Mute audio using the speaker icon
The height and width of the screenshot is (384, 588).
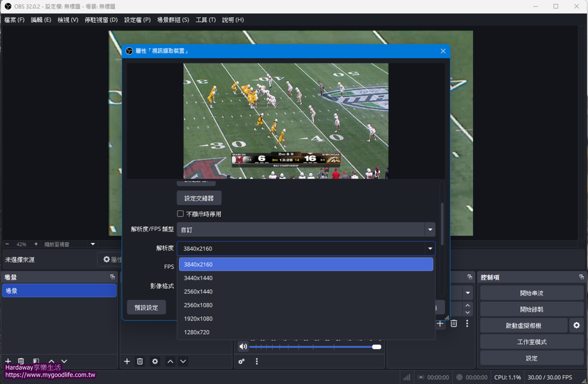[243, 347]
